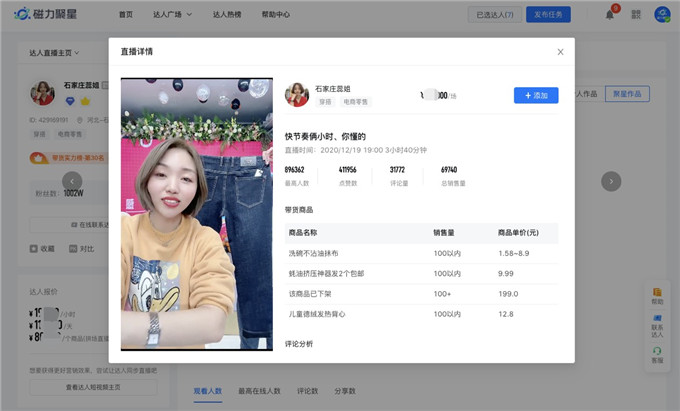Screen dimensions: 680x411
Task: Close the 直播详情 dialog
Action: [560, 52]
